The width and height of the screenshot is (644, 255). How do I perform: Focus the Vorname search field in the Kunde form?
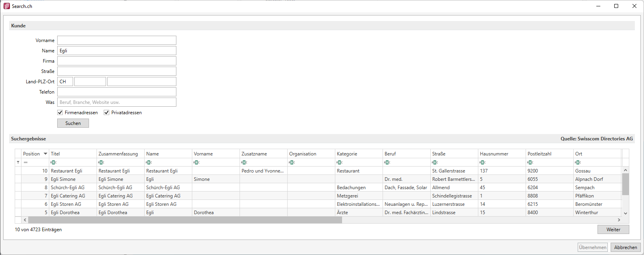pos(117,40)
